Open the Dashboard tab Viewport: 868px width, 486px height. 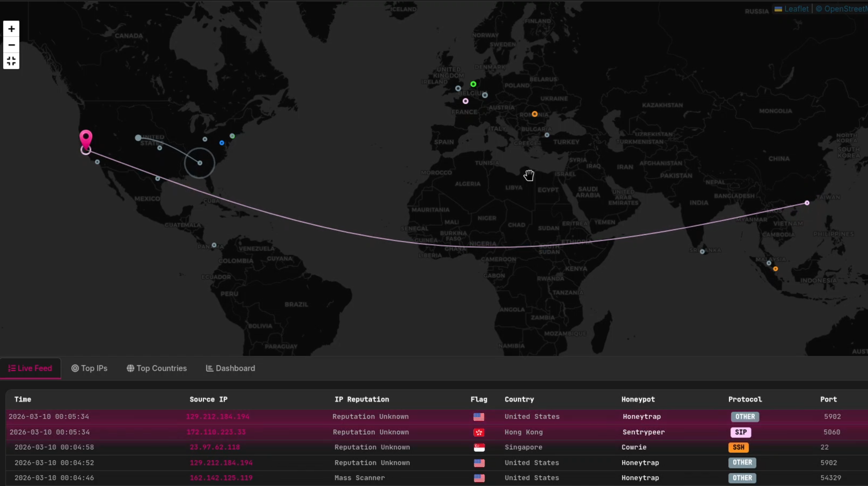pos(231,368)
